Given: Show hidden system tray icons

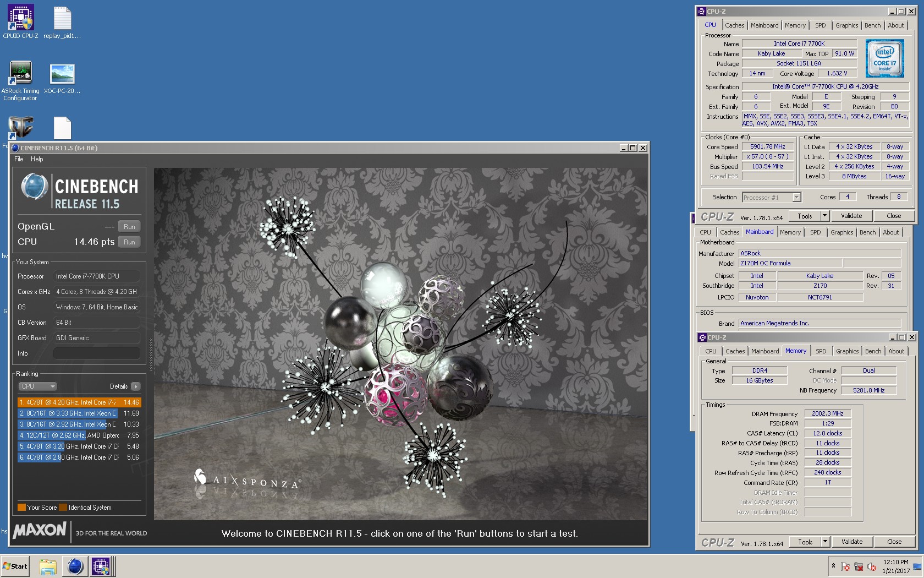Looking at the screenshot, I should click(x=833, y=566).
